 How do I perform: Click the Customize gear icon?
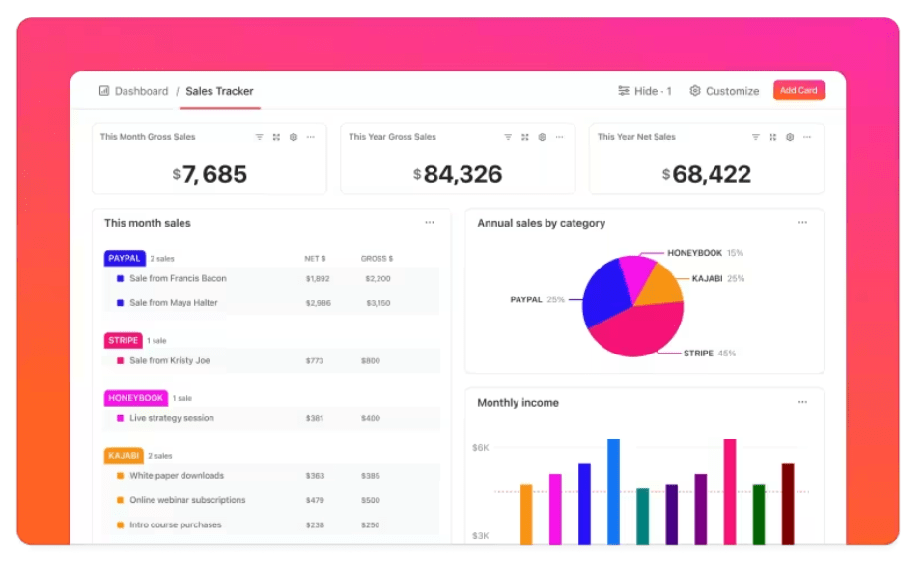click(x=695, y=91)
